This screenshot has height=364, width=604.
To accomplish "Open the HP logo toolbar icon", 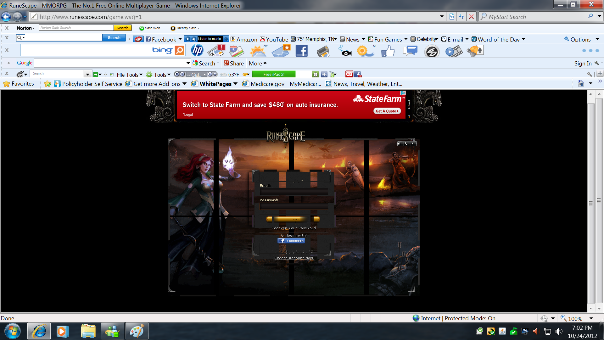I will (197, 50).
